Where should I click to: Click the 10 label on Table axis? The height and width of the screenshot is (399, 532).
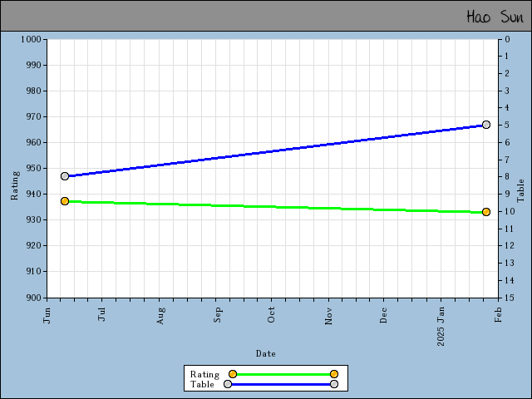coord(510,211)
